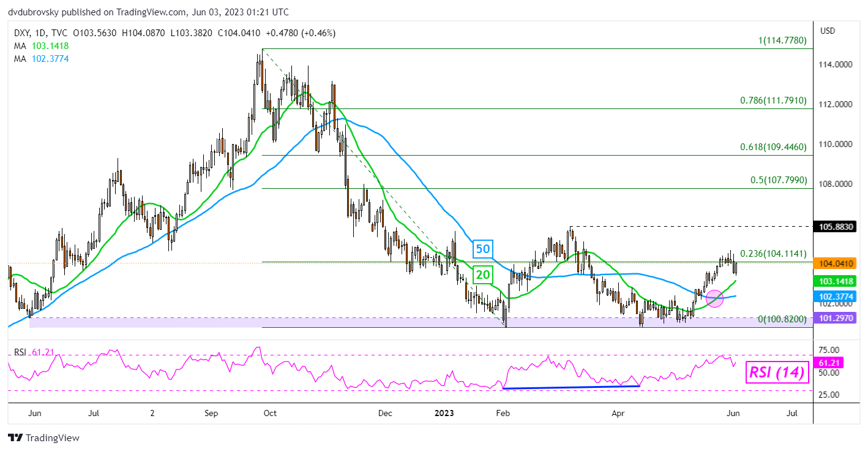Screen dimensions: 868x451
Task: Click the blue 102.3774 MA price label
Action: tap(836, 296)
